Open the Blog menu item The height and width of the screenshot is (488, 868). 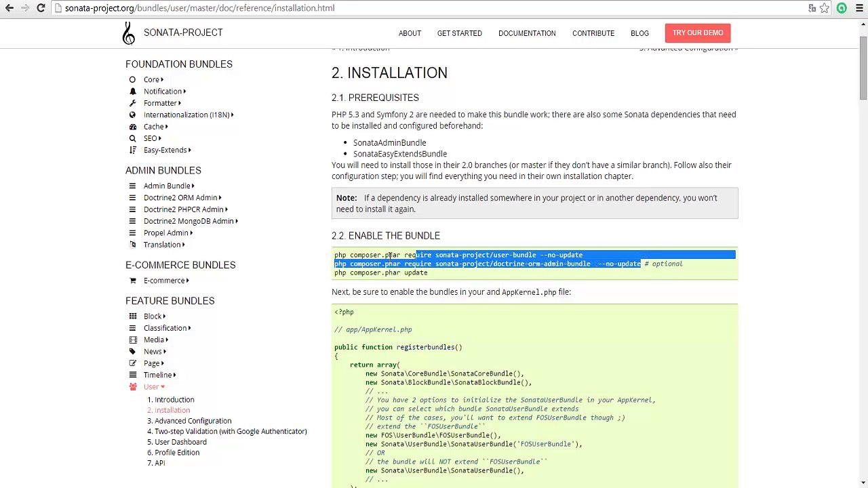[x=639, y=33]
